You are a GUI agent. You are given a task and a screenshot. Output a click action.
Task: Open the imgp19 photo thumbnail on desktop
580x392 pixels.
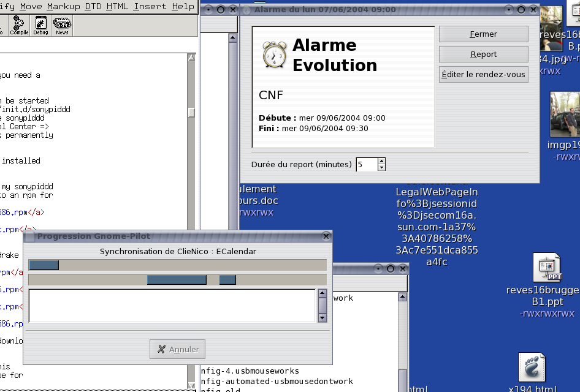point(565,114)
